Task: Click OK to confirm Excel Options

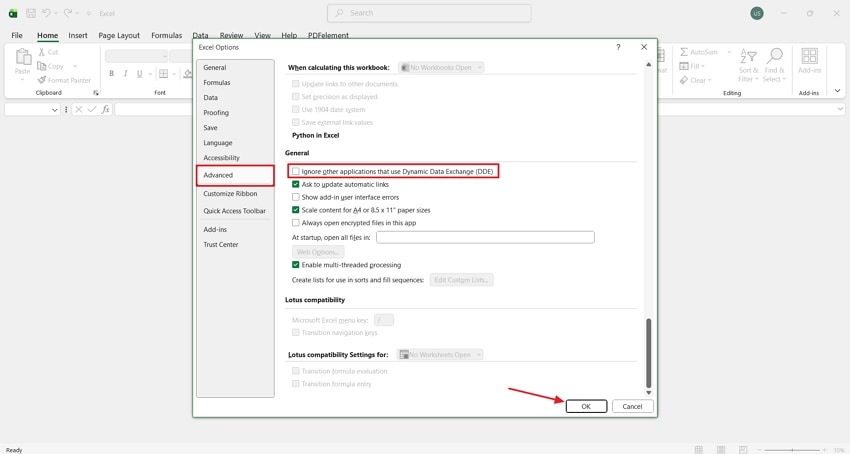Action: click(x=586, y=406)
